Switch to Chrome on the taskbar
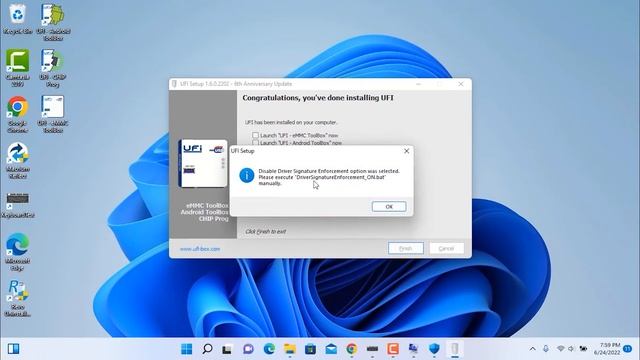The image size is (640, 360). [x=351, y=349]
